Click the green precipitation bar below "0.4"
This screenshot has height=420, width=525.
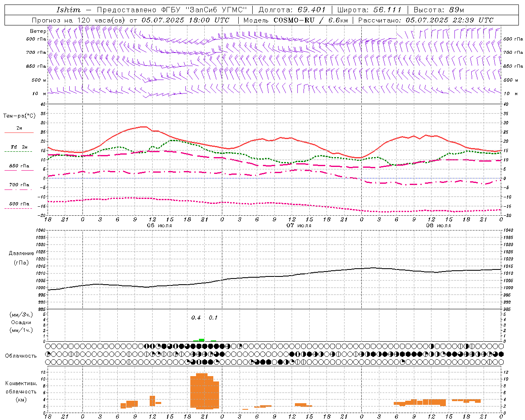[x=201, y=340]
